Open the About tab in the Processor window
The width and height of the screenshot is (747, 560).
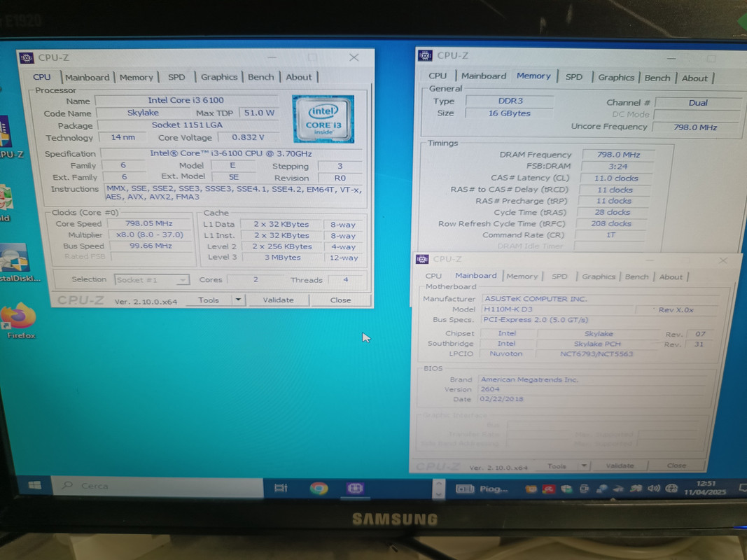299,77
